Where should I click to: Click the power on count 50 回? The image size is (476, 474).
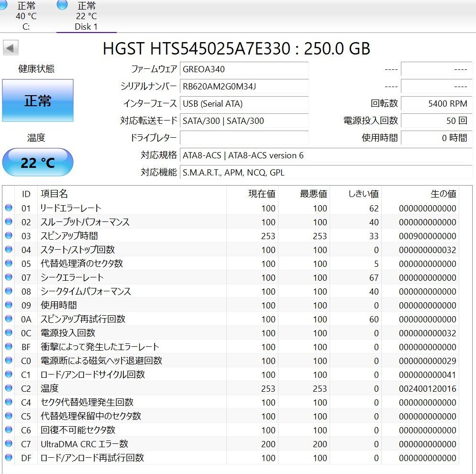pyautogui.click(x=436, y=121)
